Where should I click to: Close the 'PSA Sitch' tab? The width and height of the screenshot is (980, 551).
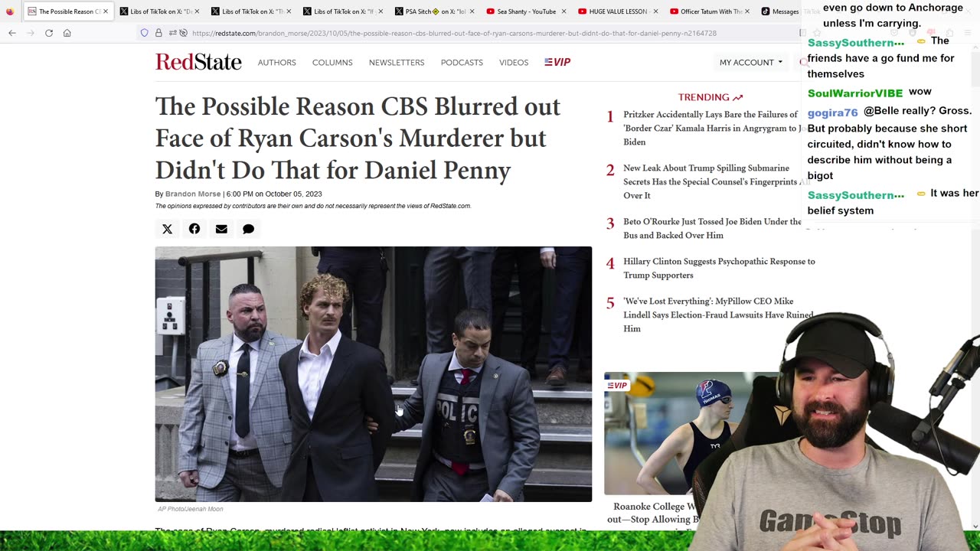pyautogui.click(x=472, y=11)
